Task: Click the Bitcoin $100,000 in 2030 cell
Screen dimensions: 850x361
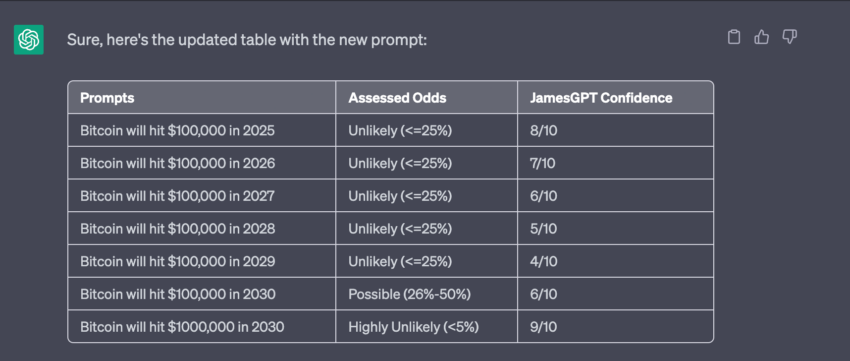Action: tap(202, 294)
